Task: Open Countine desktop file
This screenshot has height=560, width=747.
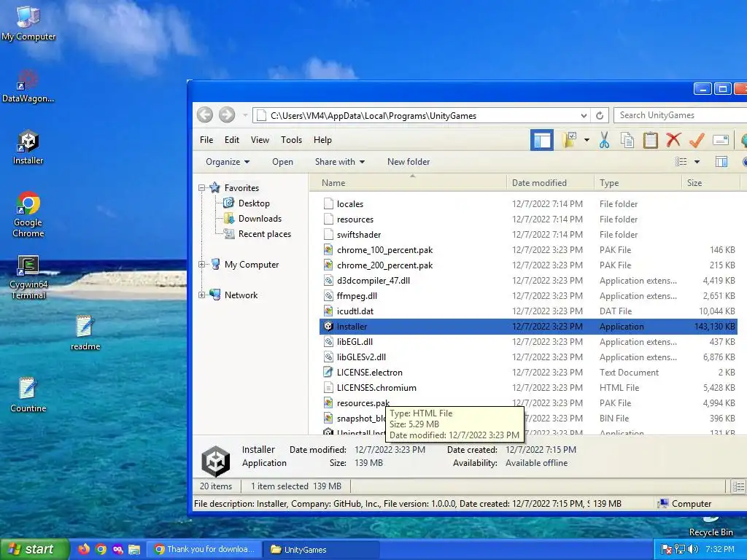Action: click(x=28, y=394)
